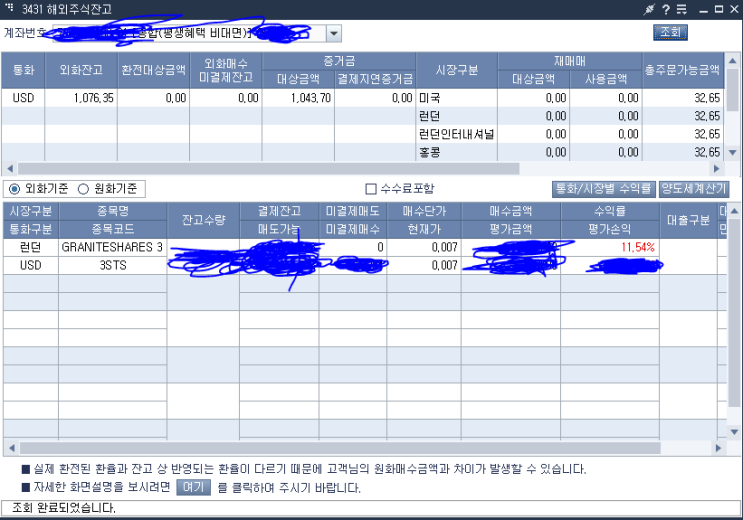The image size is (743, 520).
Task: Click upper table 시장구분 column header
Action: [457, 70]
